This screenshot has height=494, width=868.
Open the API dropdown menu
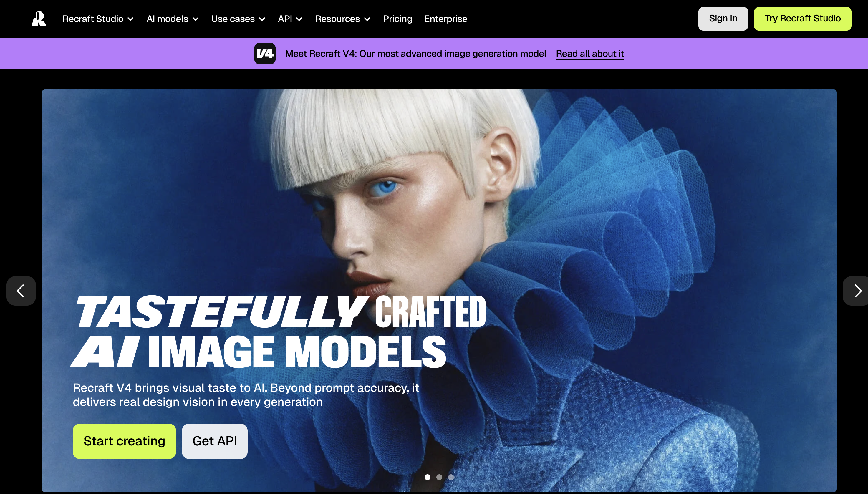click(x=290, y=19)
